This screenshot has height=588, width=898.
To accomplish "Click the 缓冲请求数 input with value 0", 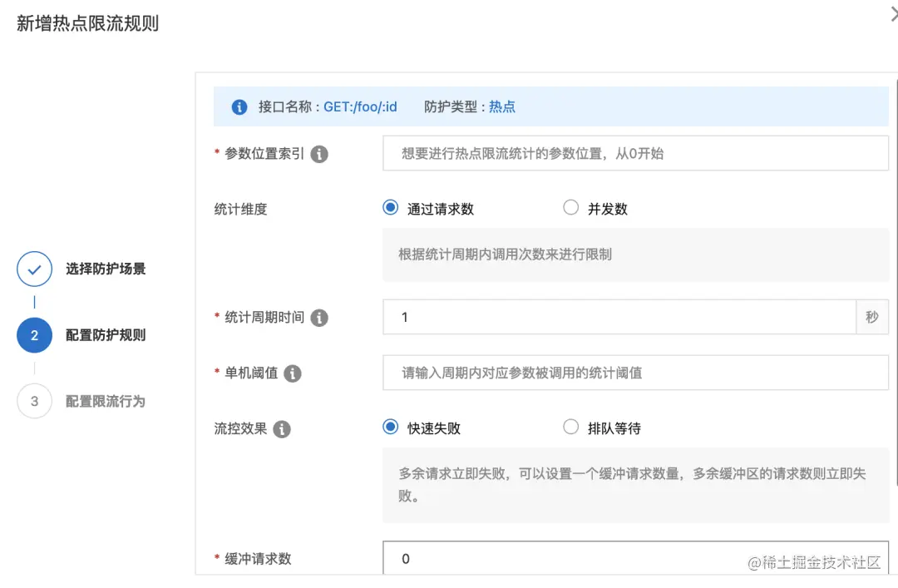I will (x=636, y=557).
